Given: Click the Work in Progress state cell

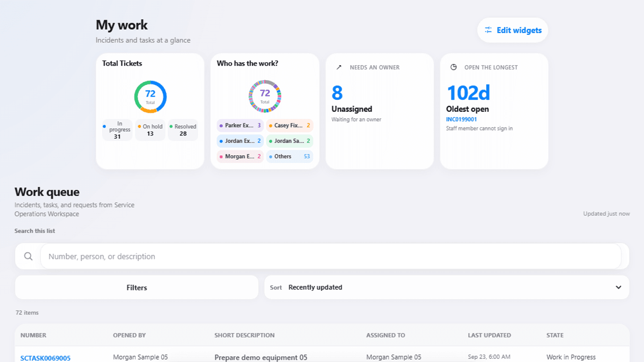Looking at the screenshot, I should pos(571,358).
